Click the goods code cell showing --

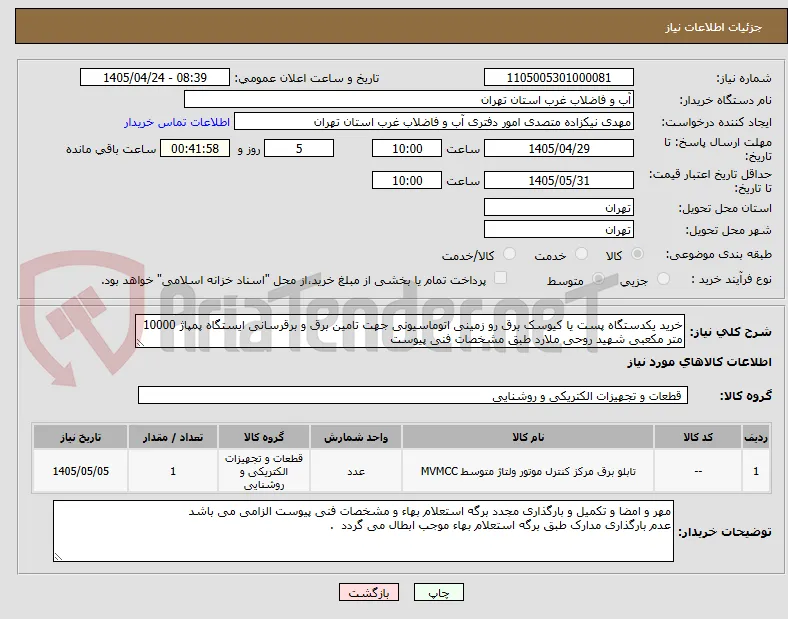[x=698, y=471]
